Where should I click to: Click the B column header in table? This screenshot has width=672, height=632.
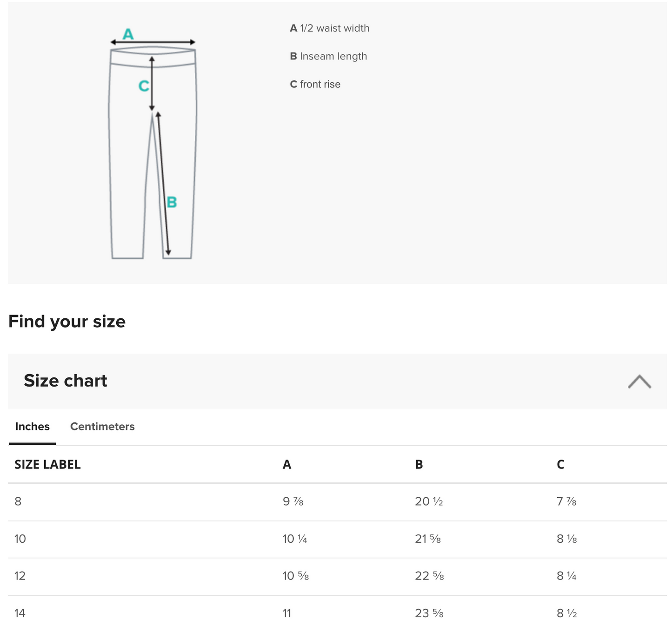tap(419, 465)
